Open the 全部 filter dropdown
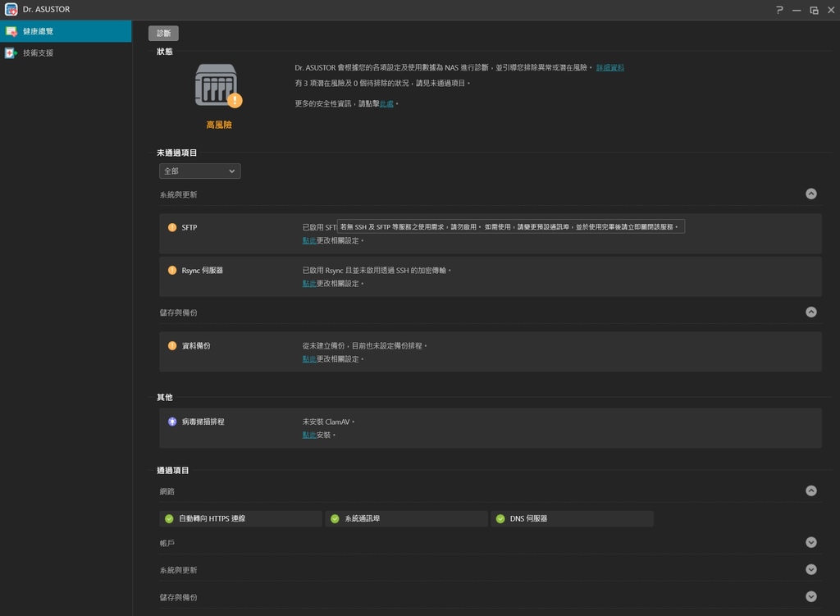Viewport: 840px width, 616px height. [200, 171]
